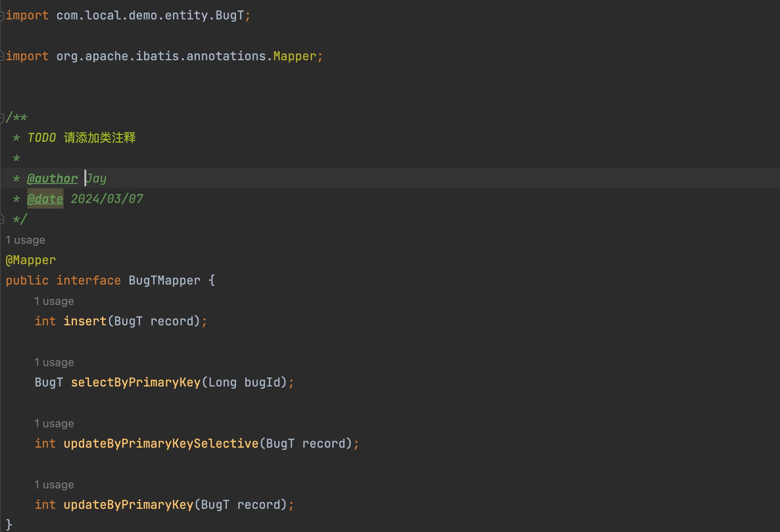Click the updateByPrimaryKey method name

128,505
